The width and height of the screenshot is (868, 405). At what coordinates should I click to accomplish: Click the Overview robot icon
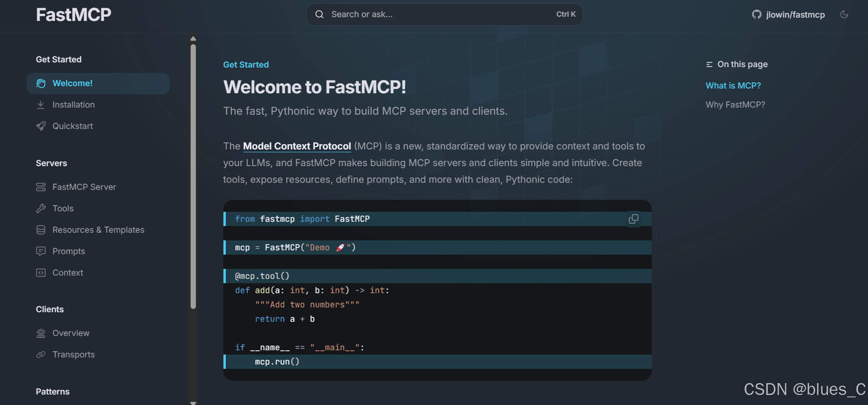click(x=41, y=333)
